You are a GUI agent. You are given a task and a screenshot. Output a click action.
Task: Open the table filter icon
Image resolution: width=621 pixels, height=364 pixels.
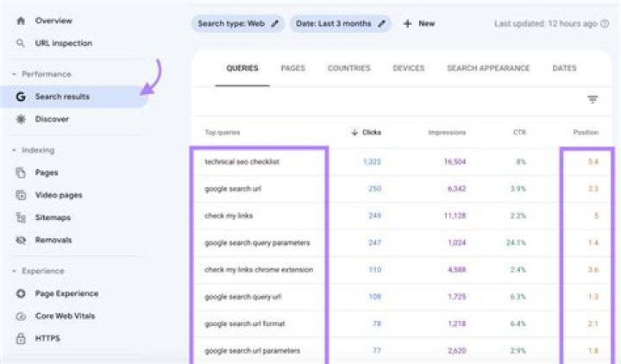pos(593,100)
